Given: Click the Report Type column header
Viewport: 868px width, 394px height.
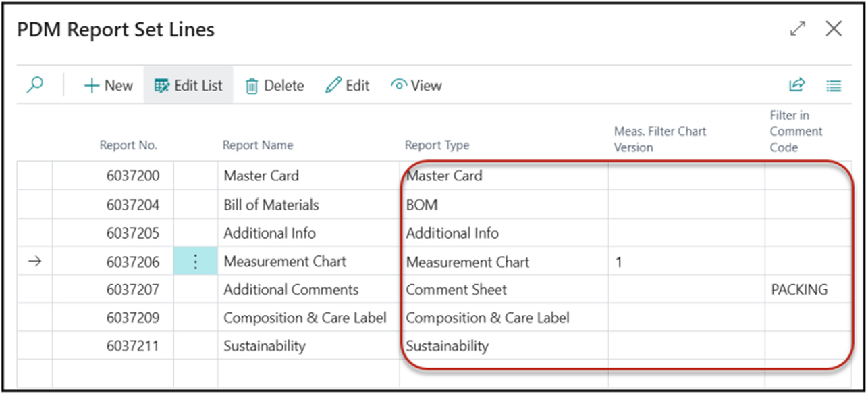Looking at the screenshot, I should (x=437, y=145).
